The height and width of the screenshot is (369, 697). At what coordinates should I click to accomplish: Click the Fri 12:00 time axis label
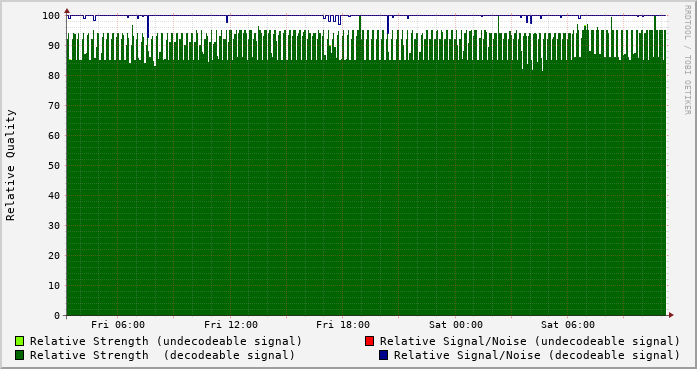point(231,325)
